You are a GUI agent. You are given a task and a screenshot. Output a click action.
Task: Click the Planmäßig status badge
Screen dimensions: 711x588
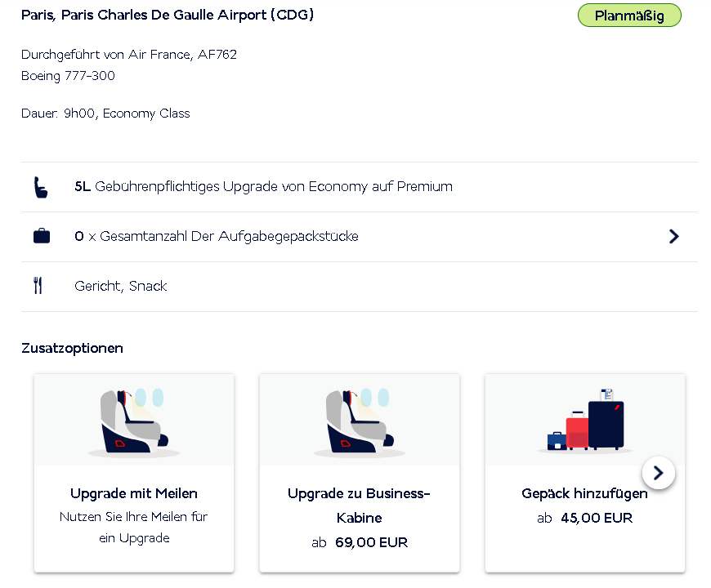[x=628, y=16]
